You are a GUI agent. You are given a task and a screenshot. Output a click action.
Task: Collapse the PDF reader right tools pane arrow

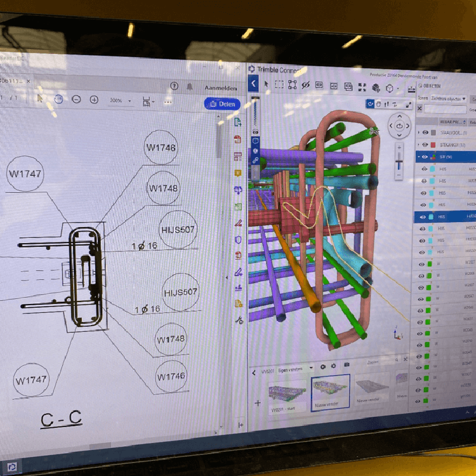click(x=227, y=277)
